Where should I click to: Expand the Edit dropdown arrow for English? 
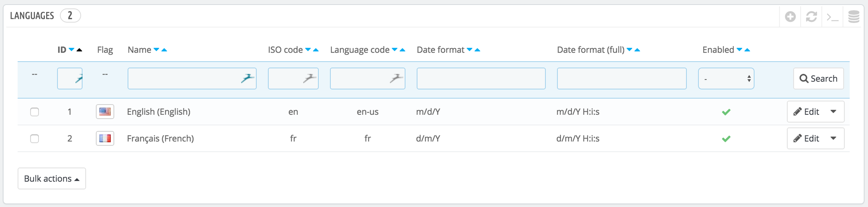(833, 112)
